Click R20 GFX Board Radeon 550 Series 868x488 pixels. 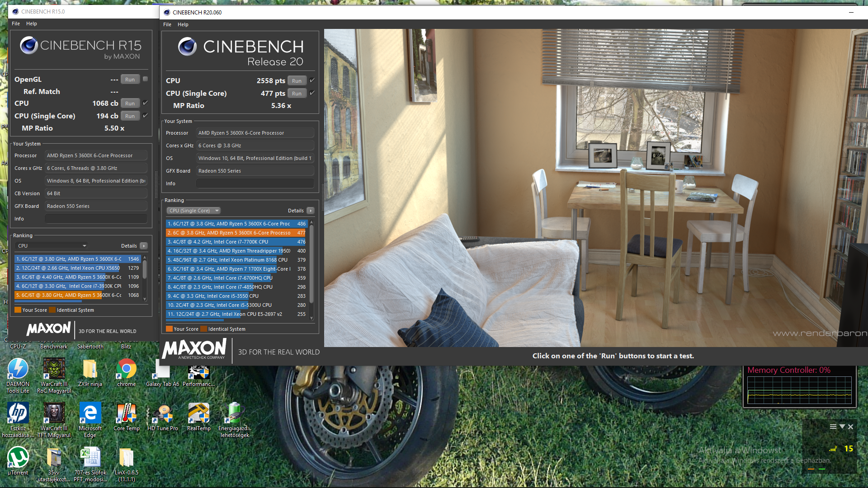pos(255,171)
